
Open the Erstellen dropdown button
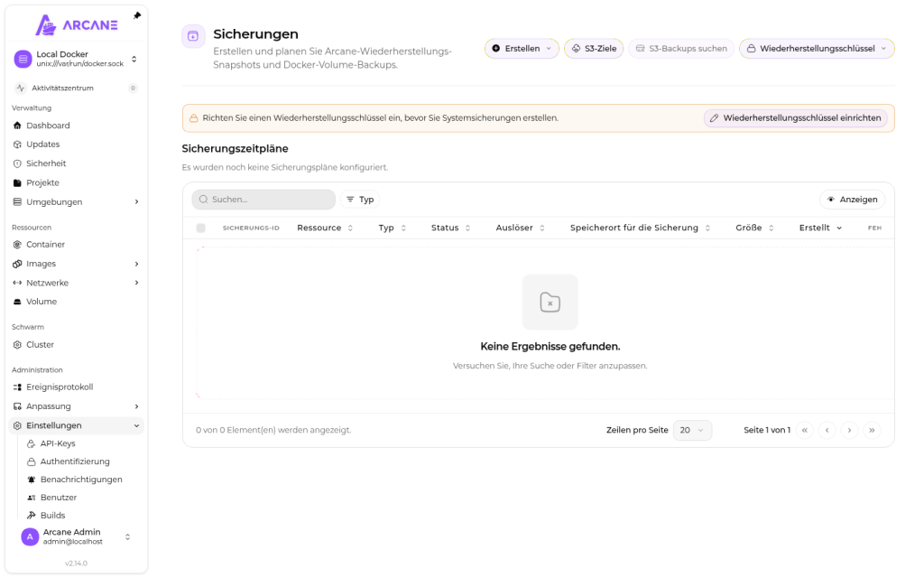522,49
